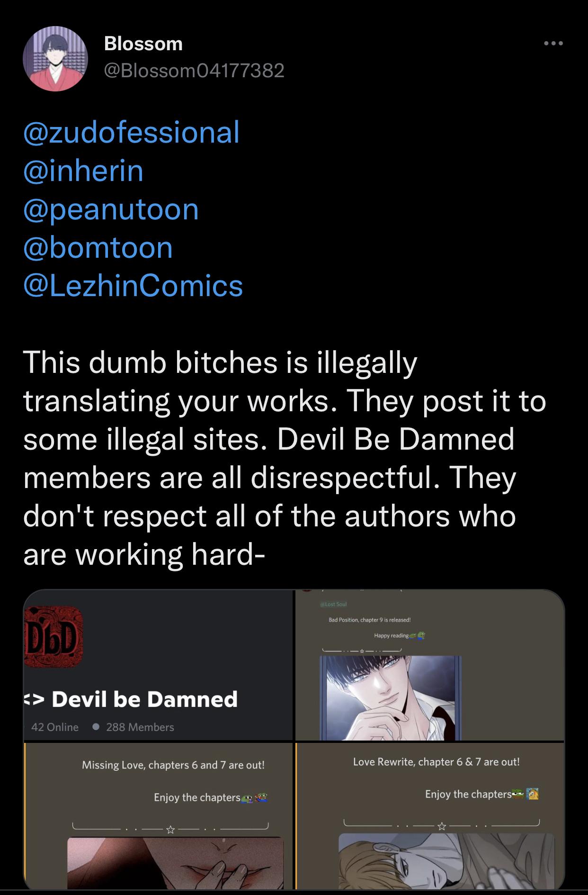Open the @LezhinComics mention
588x895 pixels.
(x=133, y=286)
